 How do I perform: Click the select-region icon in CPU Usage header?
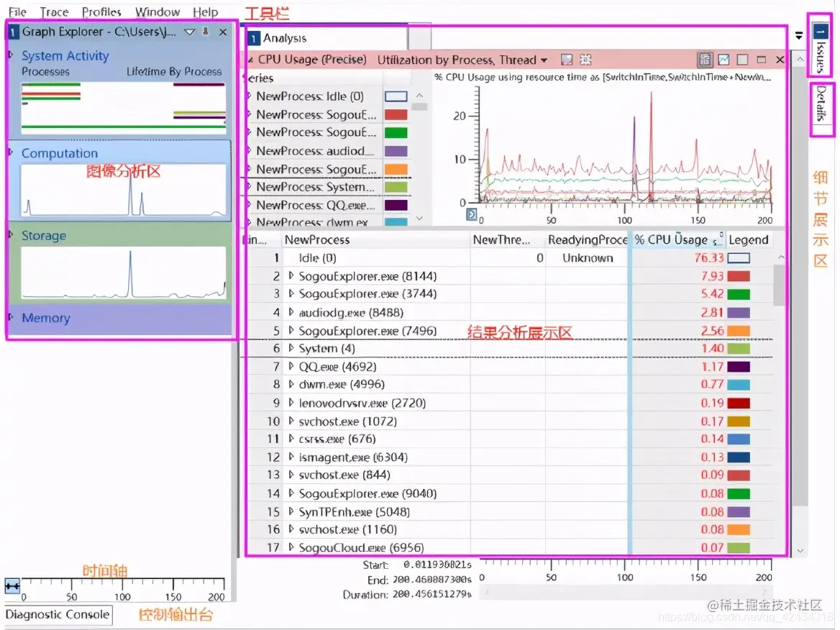(566, 60)
